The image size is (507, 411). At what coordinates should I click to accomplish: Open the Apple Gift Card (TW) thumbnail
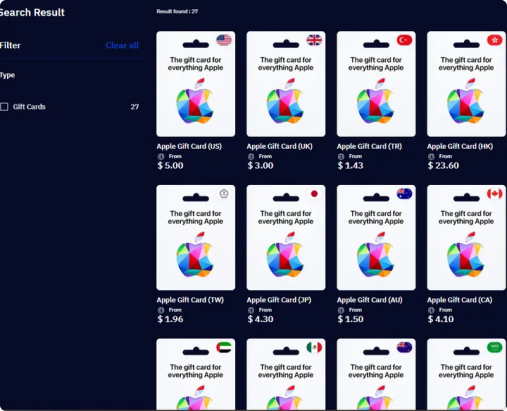pyautogui.click(x=196, y=238)
